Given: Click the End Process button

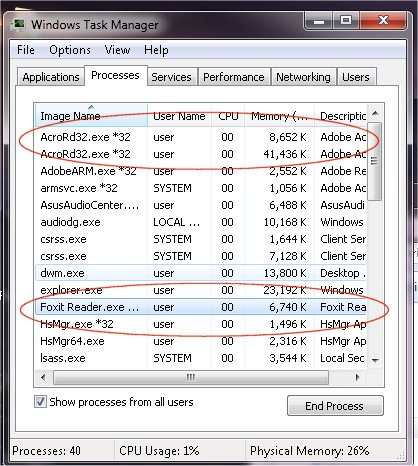Looking at the screenshot, I should click(335, 406).
